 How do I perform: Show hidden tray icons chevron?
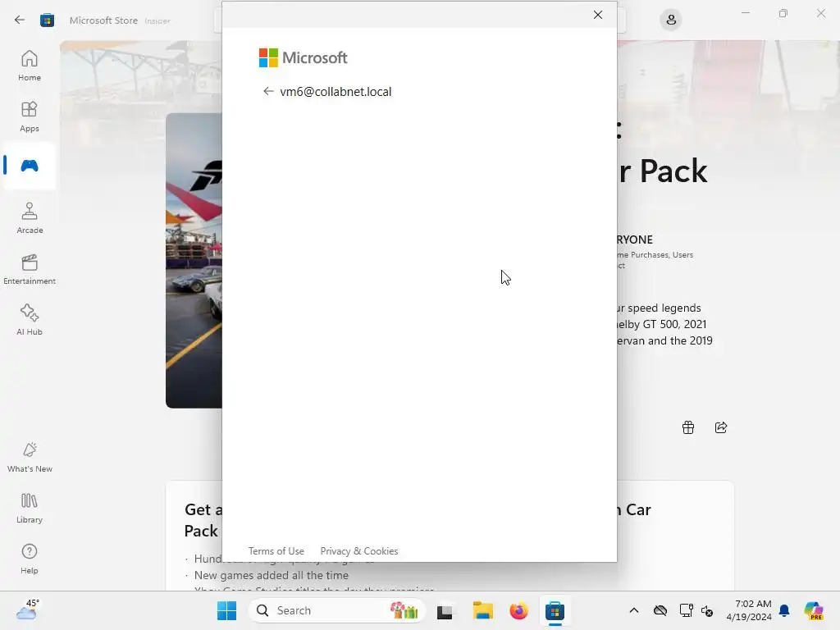(634, 610)
